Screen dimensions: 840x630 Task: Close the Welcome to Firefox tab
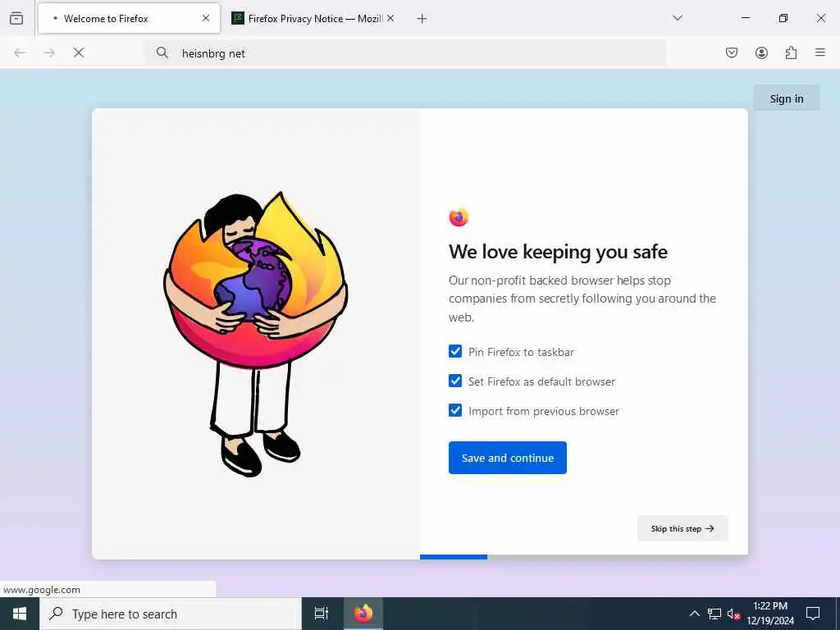tap(206, 18)
